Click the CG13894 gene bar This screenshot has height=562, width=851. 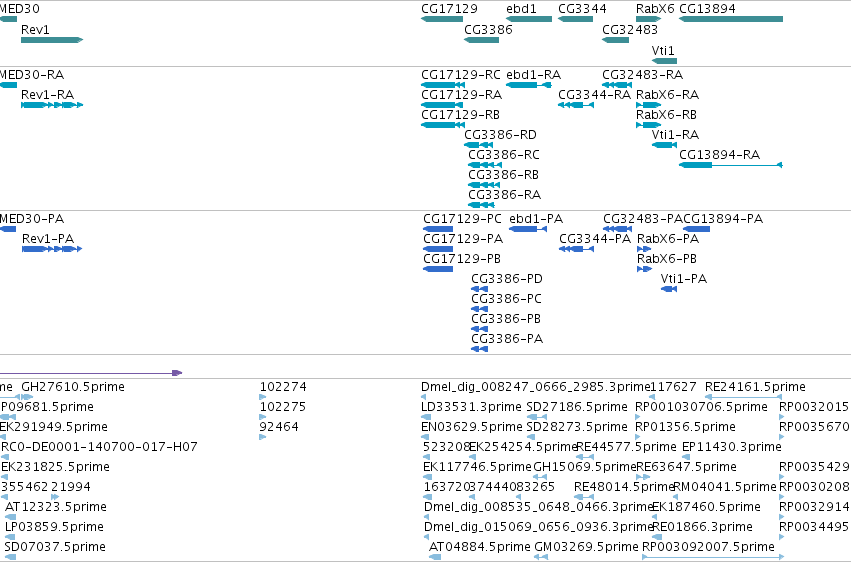(731, 19)
